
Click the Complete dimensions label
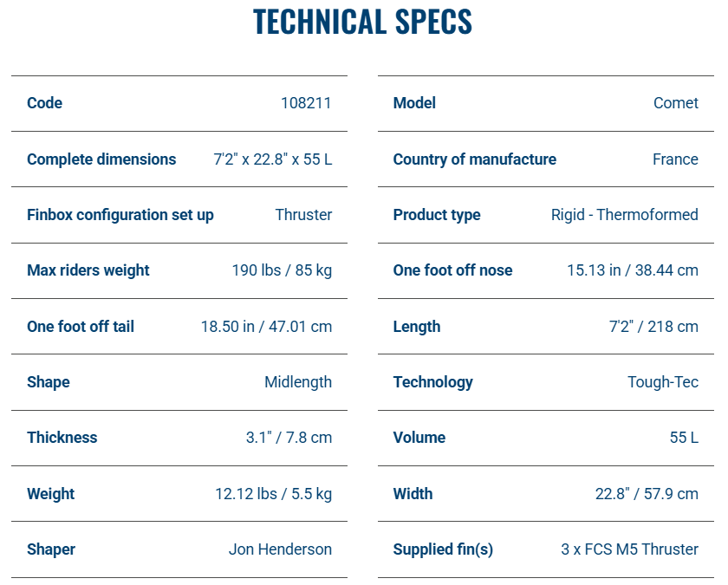[x=101, y=159]
